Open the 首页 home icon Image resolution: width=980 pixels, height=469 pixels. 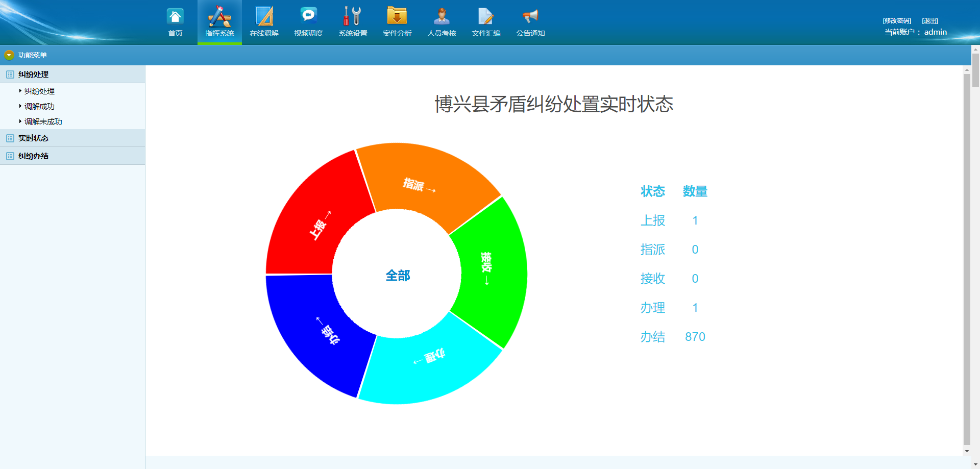(x=175, y=17)
